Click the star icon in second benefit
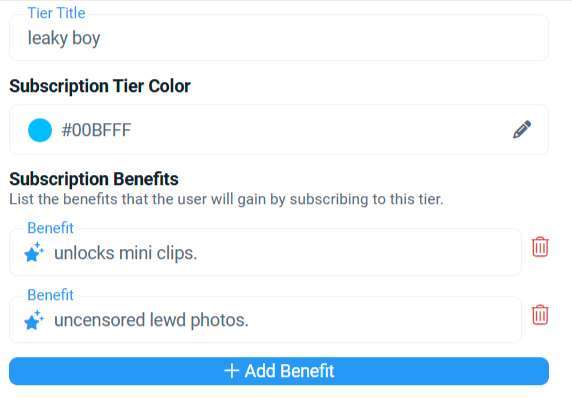Screen dimensions: 572x398 click(34, 320)
